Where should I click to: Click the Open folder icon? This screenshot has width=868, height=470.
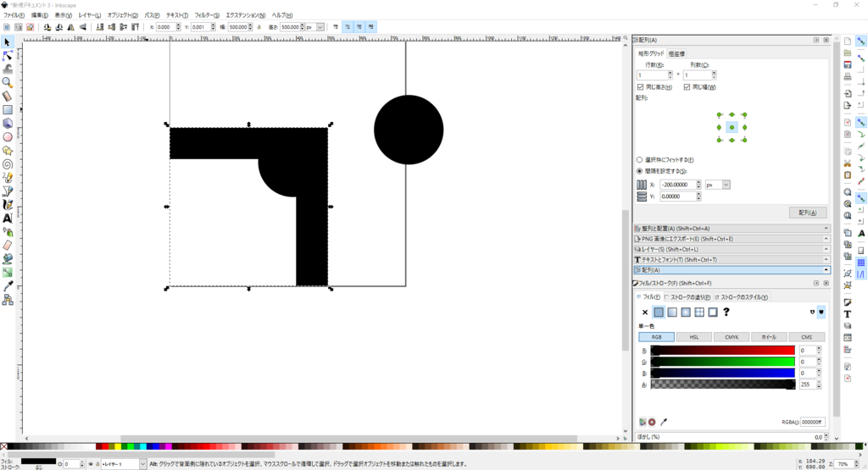coord(848,53)
